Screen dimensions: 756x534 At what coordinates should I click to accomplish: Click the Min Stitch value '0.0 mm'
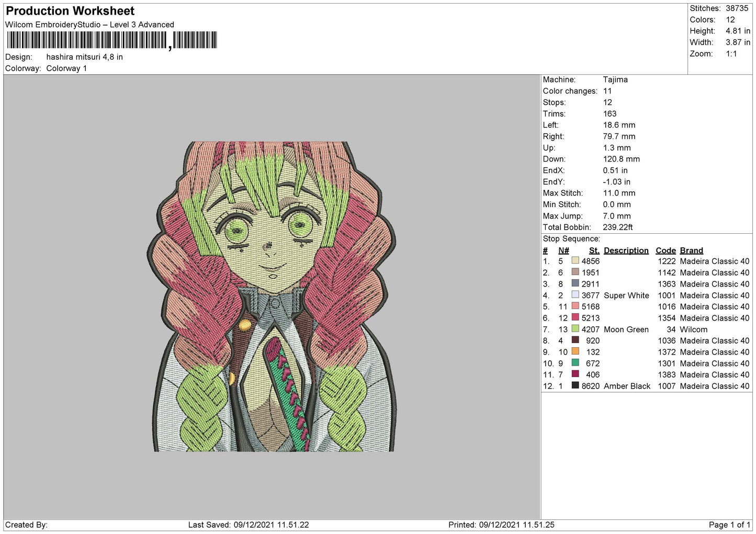point(617,204)
